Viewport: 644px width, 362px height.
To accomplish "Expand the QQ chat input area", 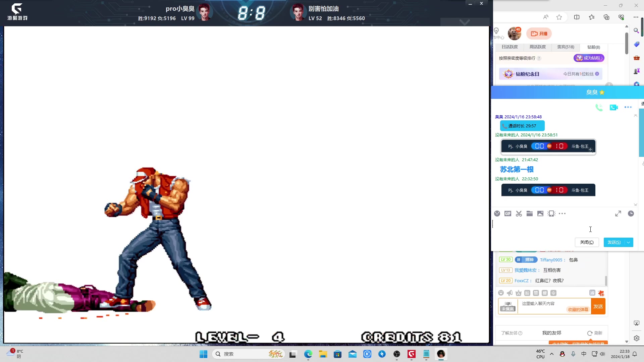I will pyautogui.click(x=618, y=214).
